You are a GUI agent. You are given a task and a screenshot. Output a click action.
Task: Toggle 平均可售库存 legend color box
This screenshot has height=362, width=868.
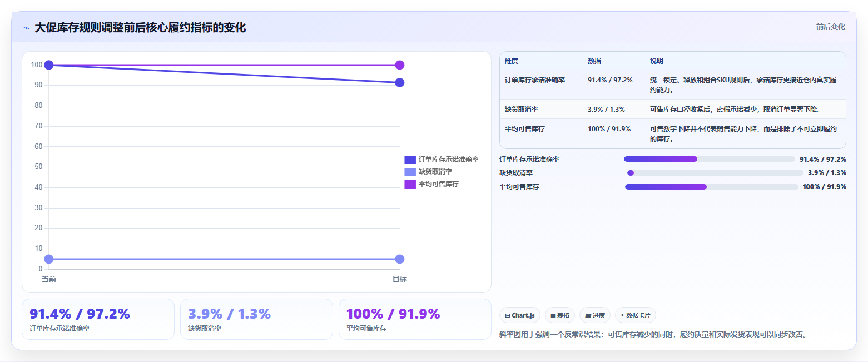click(x=410, y=184)
